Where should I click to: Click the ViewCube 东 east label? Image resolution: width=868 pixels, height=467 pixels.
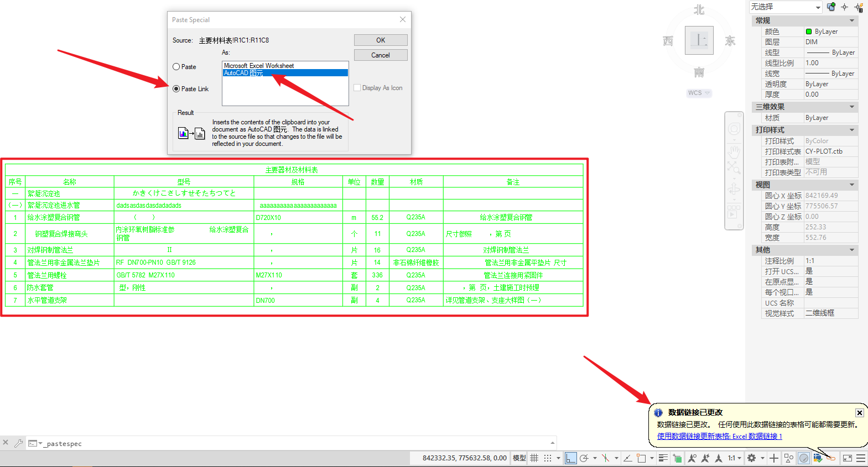pyautogui.click(x=730, y=41)
